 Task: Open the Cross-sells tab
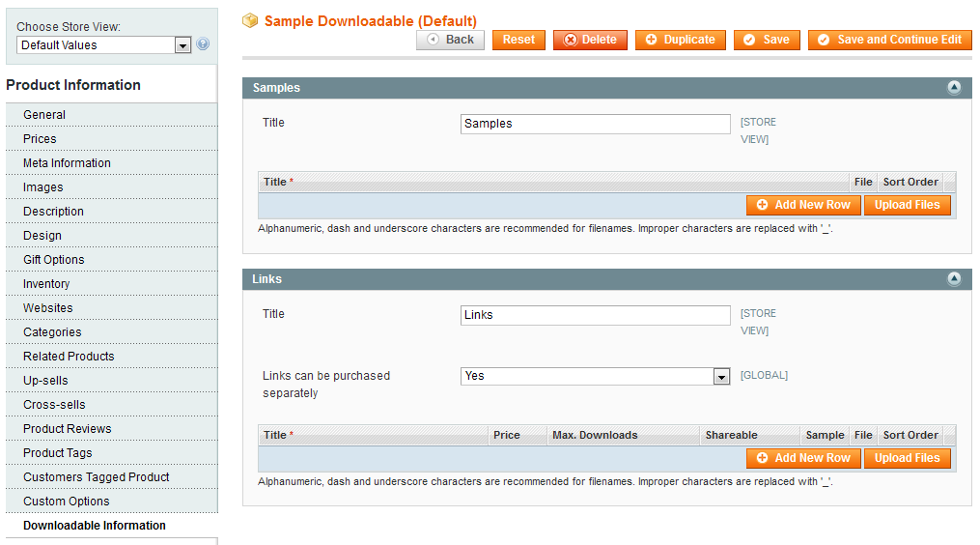coord(112,405)
